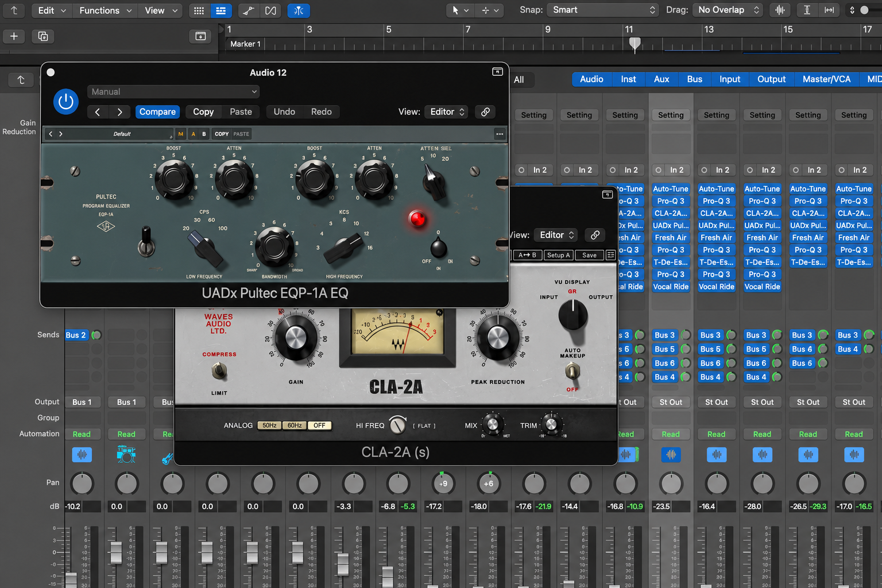The width and height of the screenshot is (882, 588).
Task: Open the three-dots menu on the UAD toolbar
Action: click(x=500, y=134)
